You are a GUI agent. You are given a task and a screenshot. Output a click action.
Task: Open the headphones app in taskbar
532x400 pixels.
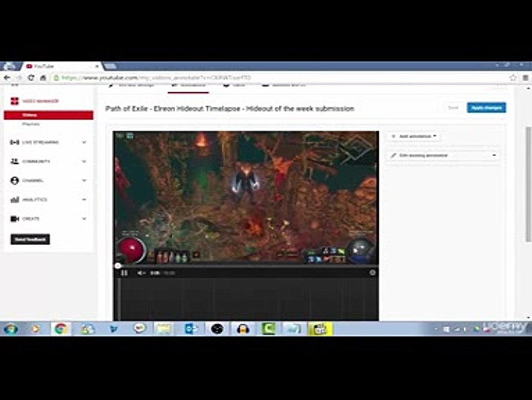pyautogui.click(x=243, y=329)
